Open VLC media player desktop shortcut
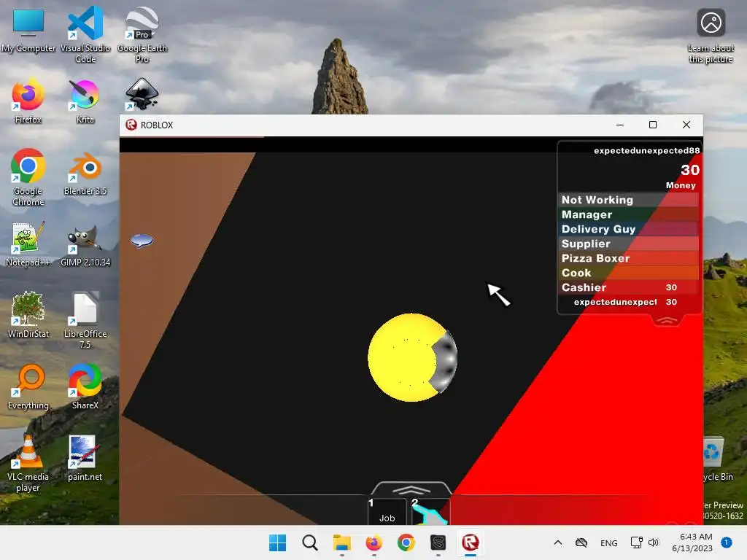 coord(28,463)
